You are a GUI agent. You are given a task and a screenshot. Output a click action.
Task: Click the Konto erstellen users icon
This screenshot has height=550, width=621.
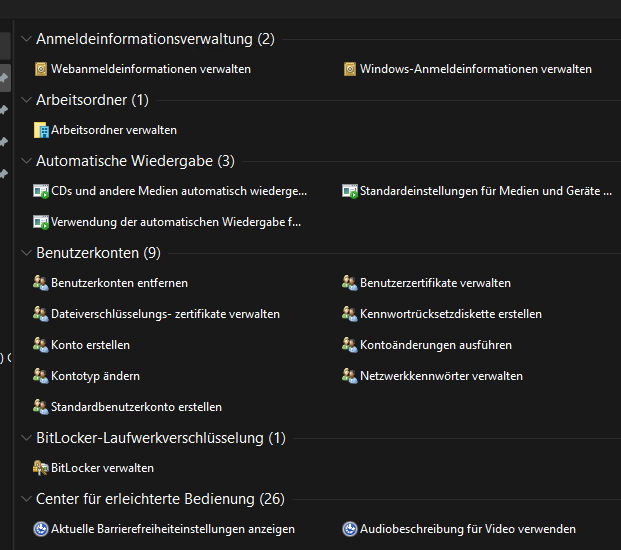(40, 344)
